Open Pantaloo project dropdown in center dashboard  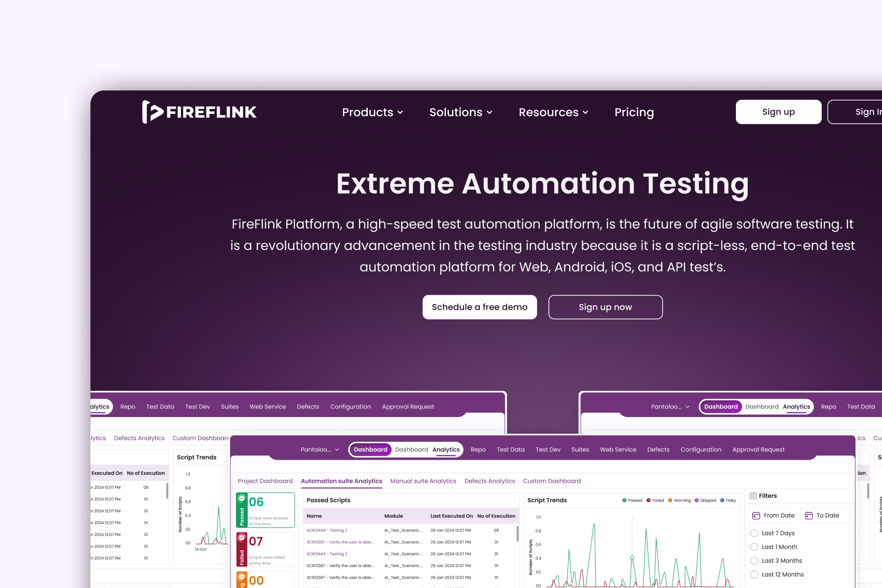point(320,450)
